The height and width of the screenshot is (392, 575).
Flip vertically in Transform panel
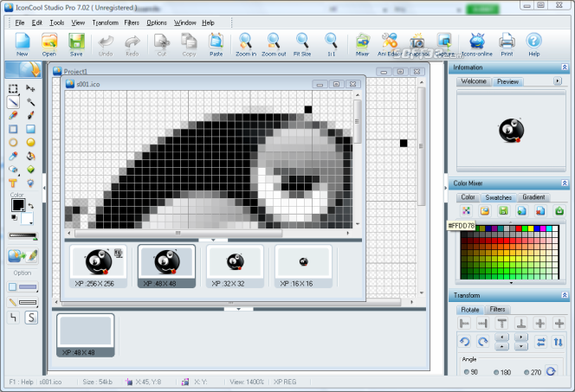[x=559, y=342]
